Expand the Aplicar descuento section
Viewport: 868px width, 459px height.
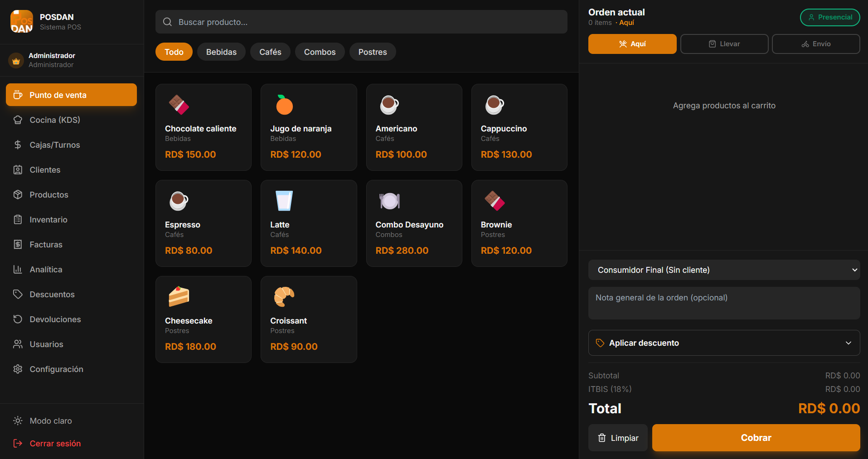(x=724, y=343)
